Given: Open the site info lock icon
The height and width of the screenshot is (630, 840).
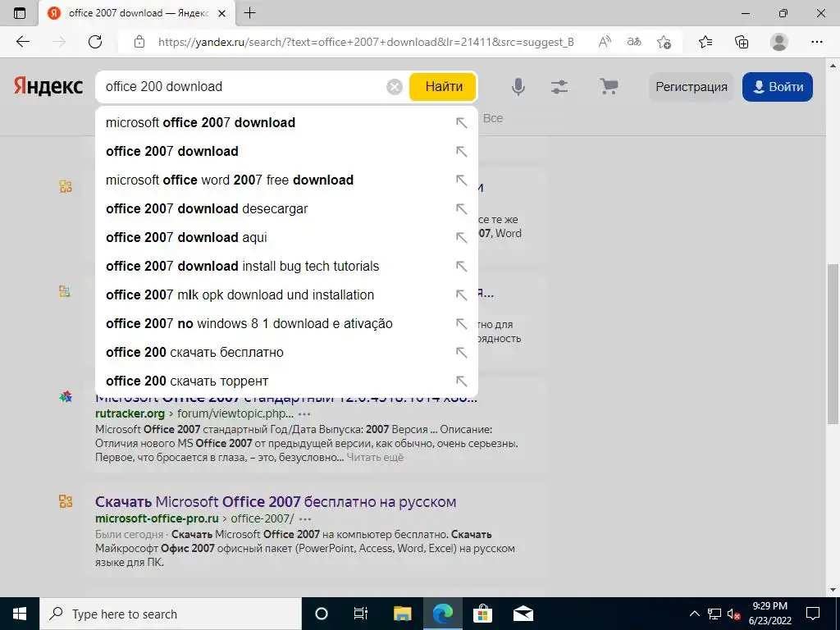Looking at the screenshot, I should pyautogui.click(x=139, y=42).
